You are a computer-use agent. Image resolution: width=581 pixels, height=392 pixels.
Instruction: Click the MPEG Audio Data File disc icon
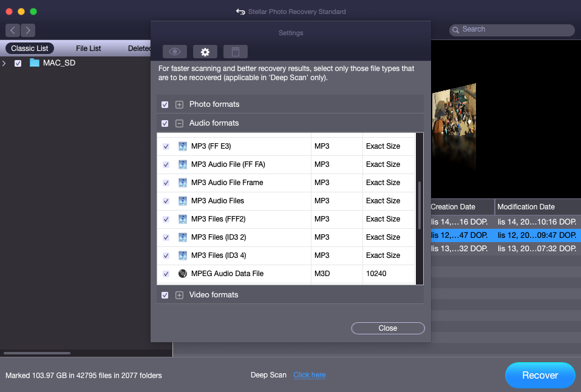click(x=183, y=274)
